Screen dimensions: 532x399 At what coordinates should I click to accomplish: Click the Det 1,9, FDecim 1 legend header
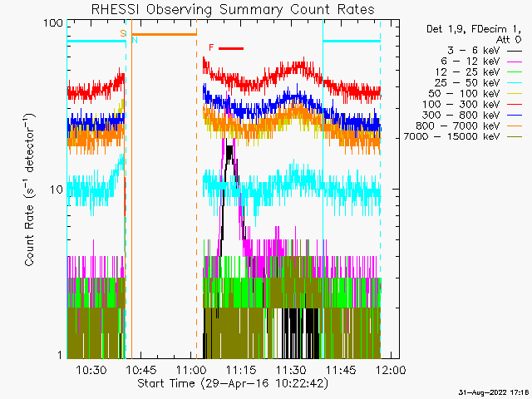coord(470,29)
